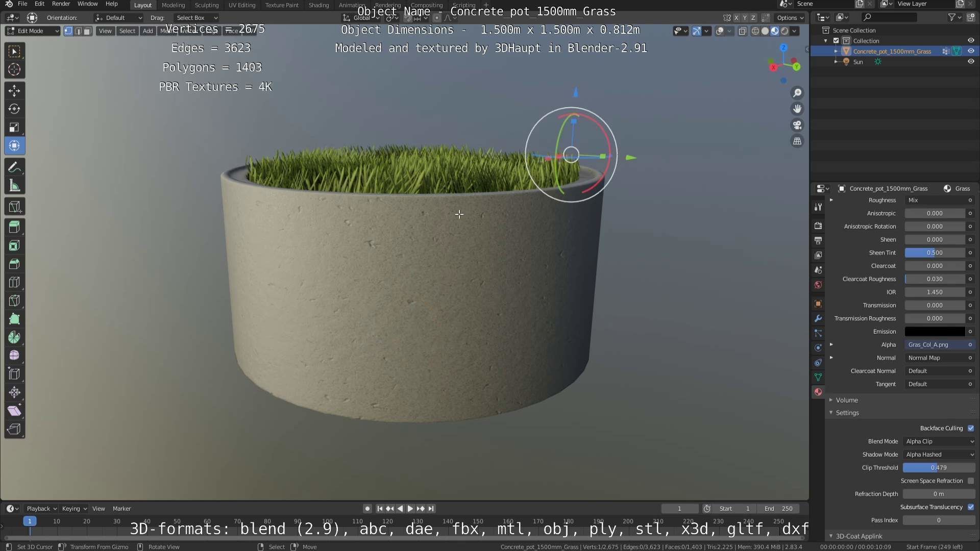Select the Spin tool
This screenshot has height=551, width=980.
(14, 337)
